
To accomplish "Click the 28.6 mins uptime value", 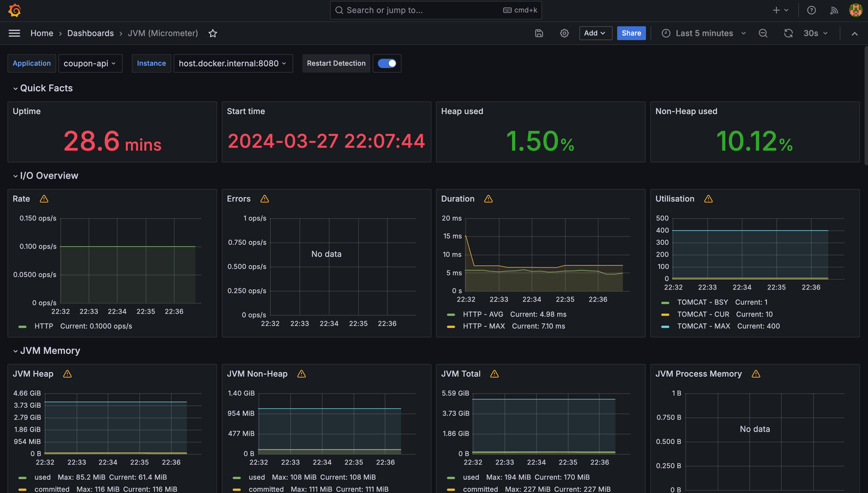I will 112,141.
